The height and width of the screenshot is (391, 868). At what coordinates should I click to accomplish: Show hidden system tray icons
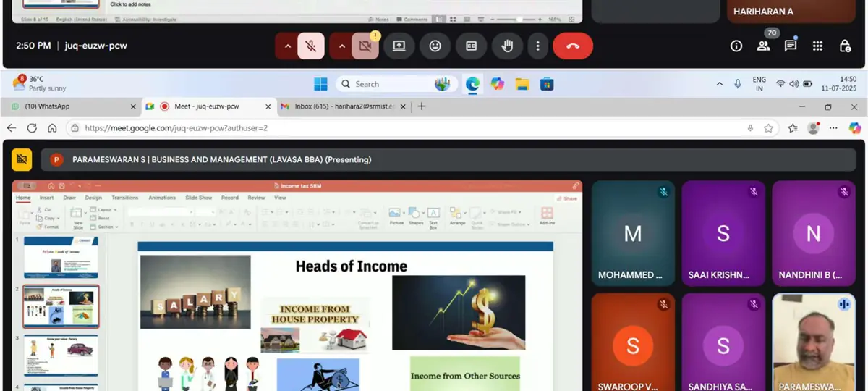pyautogui.click(x=719, y=84)
